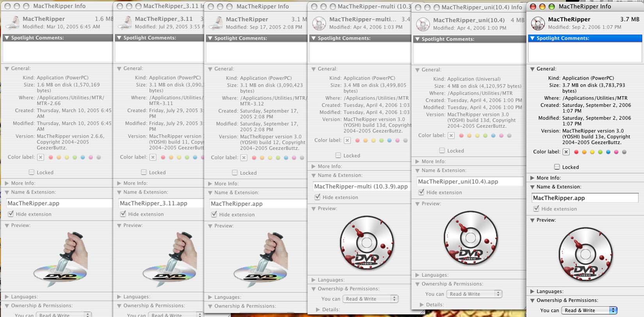Click name field MacTheRipper_3.11.app

[161, 203]
